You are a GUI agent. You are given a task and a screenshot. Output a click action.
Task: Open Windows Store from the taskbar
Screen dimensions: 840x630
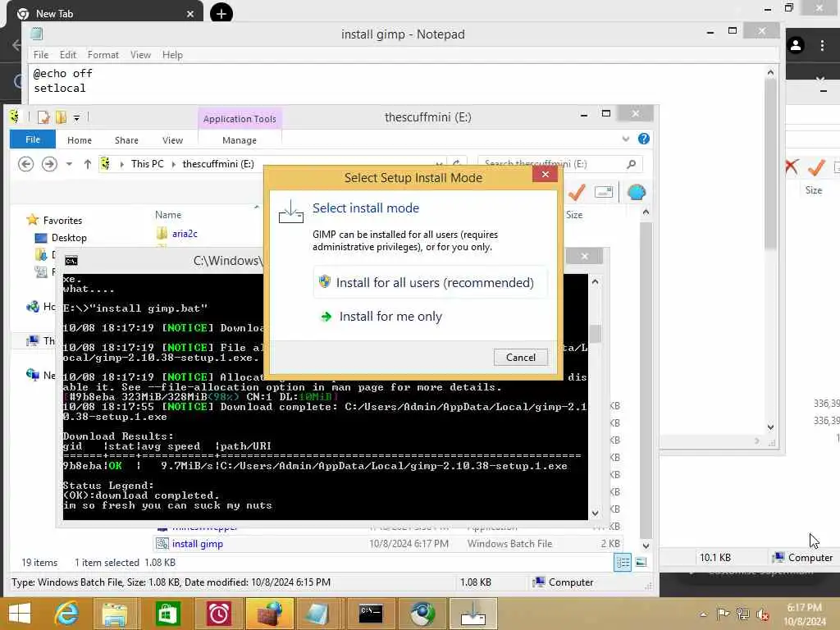(x=167, y=614)
